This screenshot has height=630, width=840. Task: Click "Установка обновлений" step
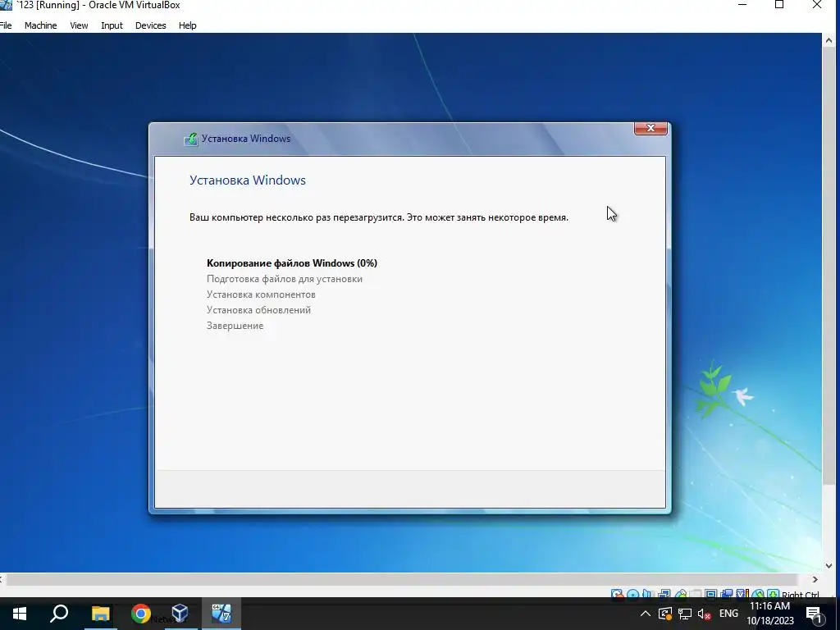pyautogui.click(x=258, y=310)
